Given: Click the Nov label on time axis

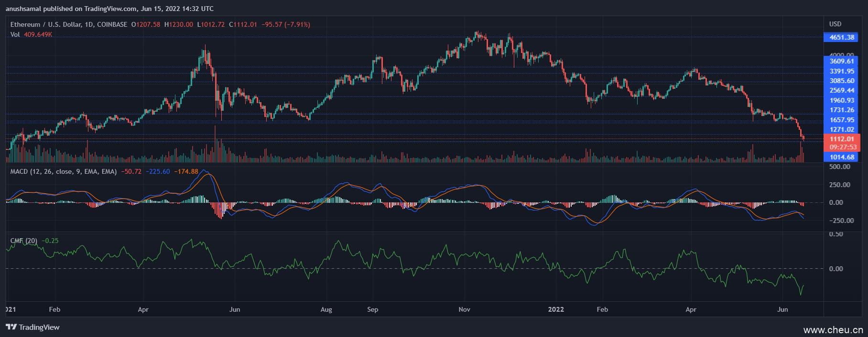Looking at the screenshot, I should 464,309.
